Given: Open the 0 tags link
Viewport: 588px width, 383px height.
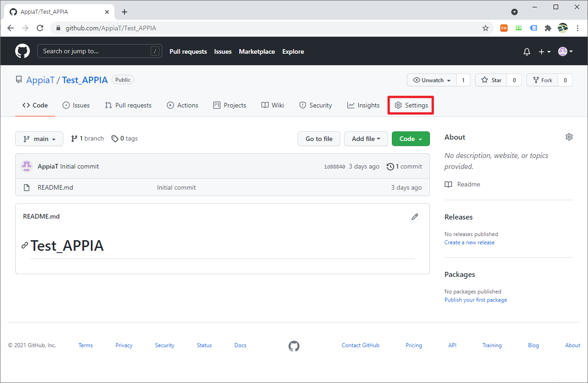Looking at the screenshot, I should (x=124, y=138).
